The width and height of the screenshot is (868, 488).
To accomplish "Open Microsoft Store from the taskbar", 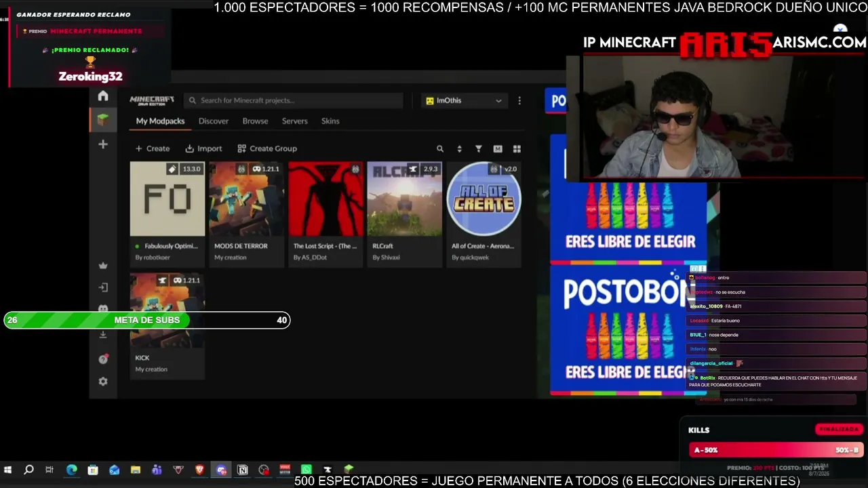I will point(93,470).
